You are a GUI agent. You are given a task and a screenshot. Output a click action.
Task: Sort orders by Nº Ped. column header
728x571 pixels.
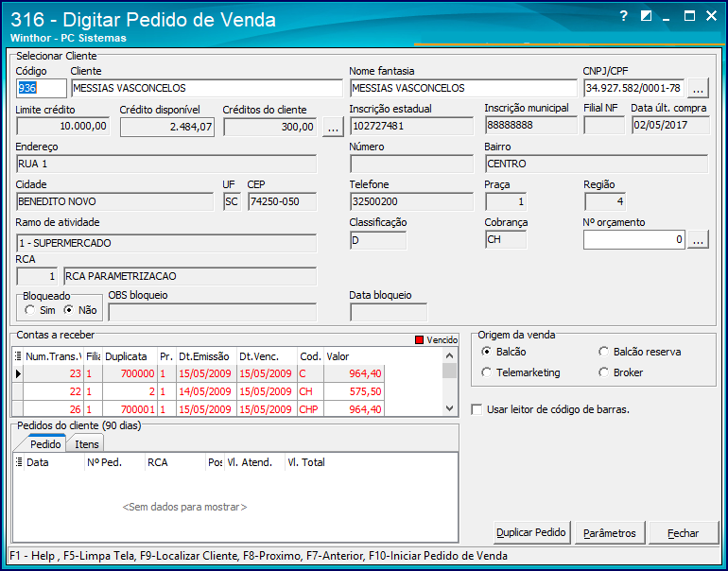click(114, 462)
